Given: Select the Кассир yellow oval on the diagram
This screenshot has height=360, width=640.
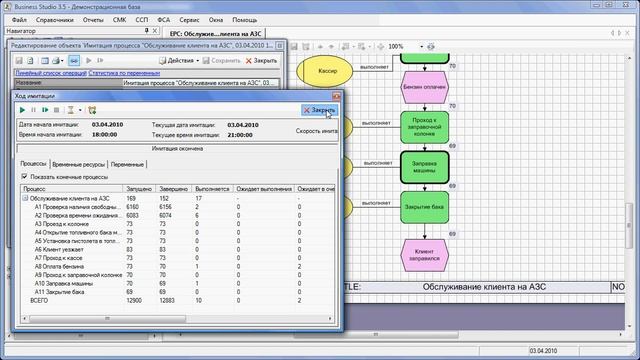Looking at the screenshot, I should click(324, 71).
